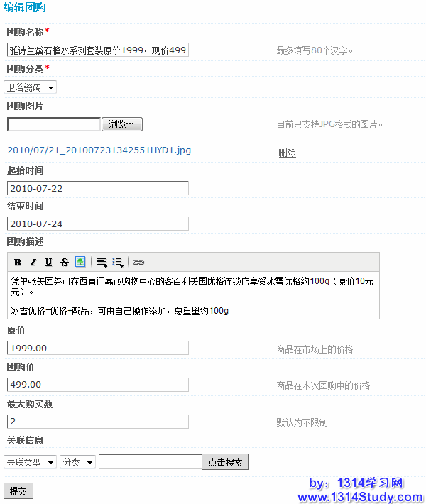The width and height of the screenshot is (426, 504).
Task: Open the text alignment options in the editor
Action: tap(102, 262)
